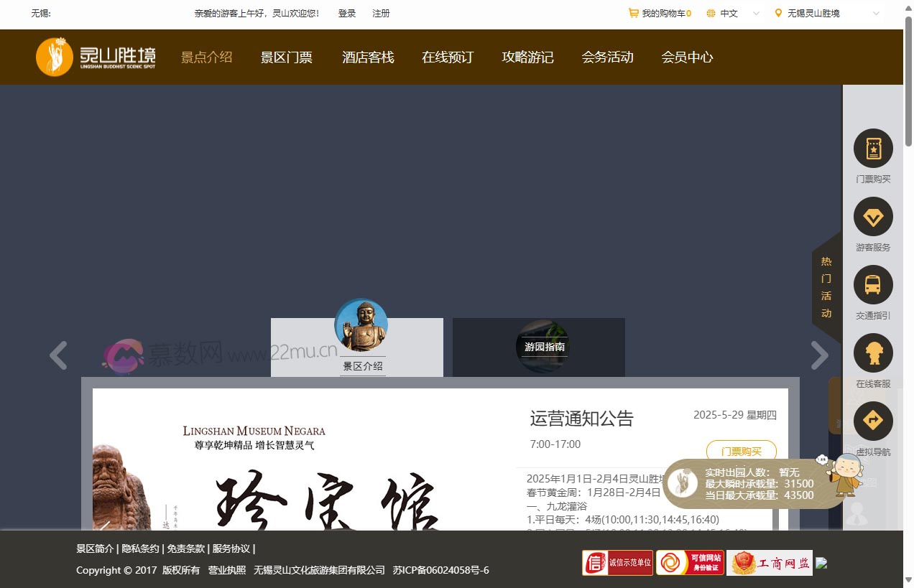
Task: Click the location pin icon near 无锡灵山胜境
Action: click(x=777, y=13)
